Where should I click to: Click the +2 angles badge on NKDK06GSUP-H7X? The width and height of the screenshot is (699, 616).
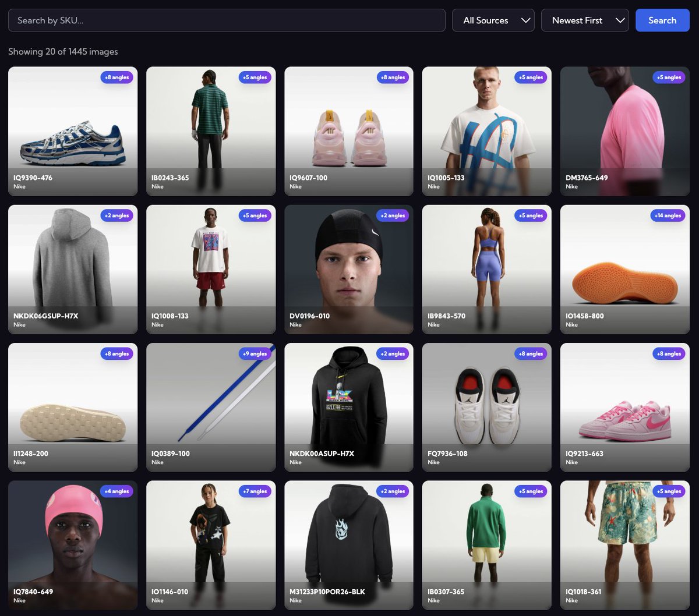point(117,215)
